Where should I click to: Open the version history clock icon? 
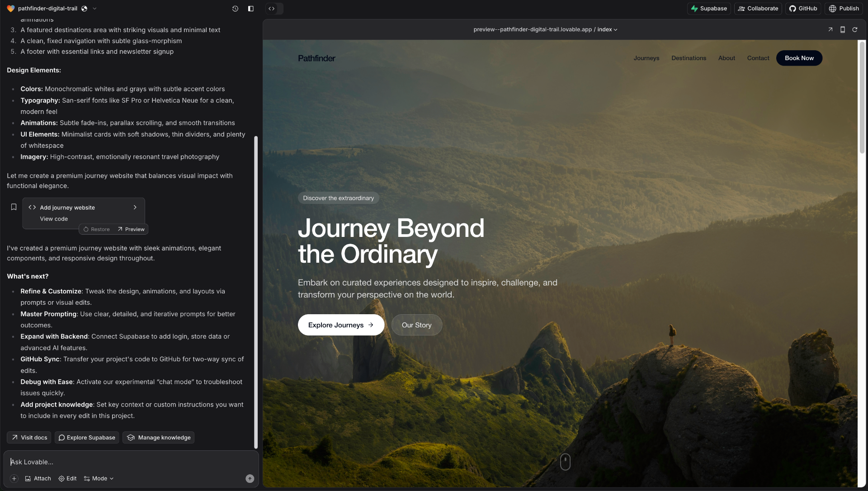pyautogui.click(x=235, y=9)
